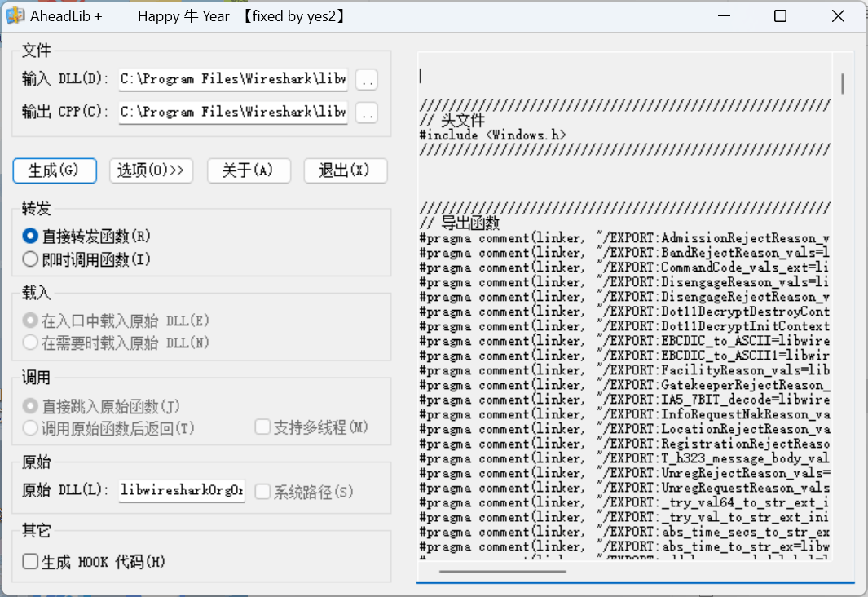
Task: Enable the 生成 HOOK 代码(H) checkbox
Action: pyautogui.click(x=31, y=562)
